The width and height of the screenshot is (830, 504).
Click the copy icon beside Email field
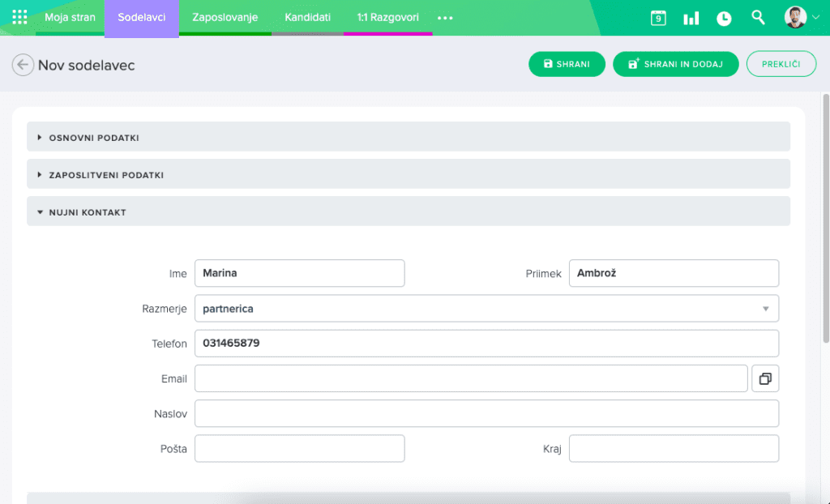[x=765, y=378]
